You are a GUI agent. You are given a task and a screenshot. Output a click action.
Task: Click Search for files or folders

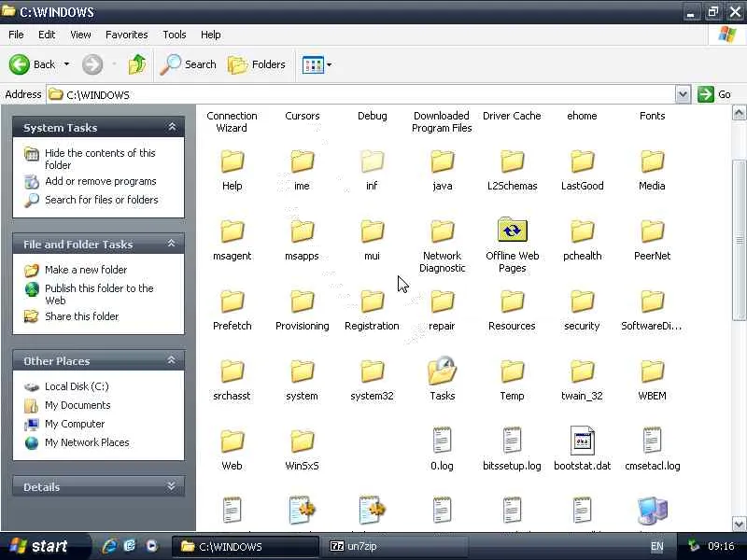pyautogui.click(x=102, y=200)
